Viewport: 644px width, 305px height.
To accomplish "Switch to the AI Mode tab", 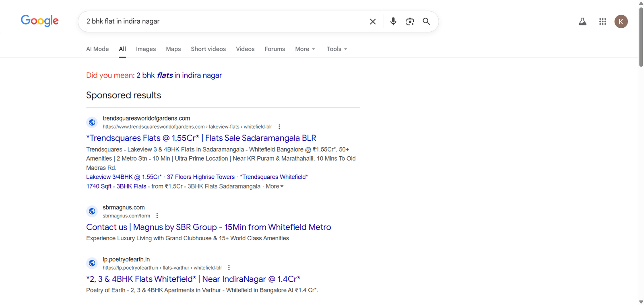I will click(x=97, y=49).
